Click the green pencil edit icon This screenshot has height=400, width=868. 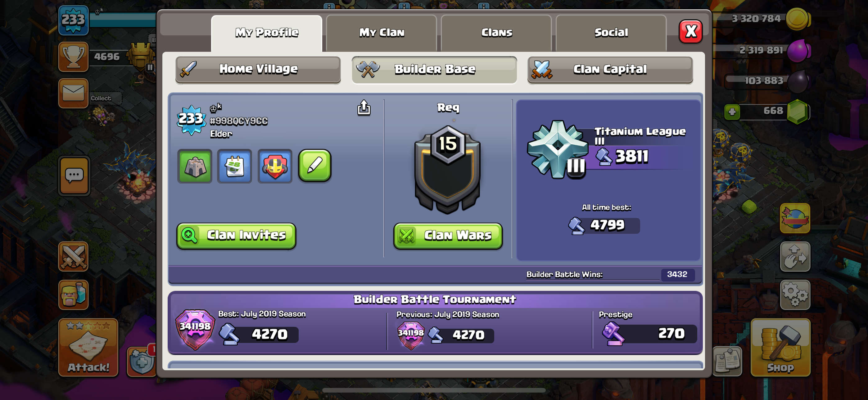click(315, 166)
